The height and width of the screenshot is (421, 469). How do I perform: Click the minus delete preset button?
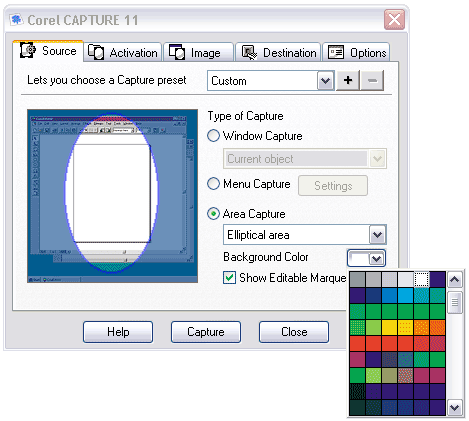tap(372, 80)
